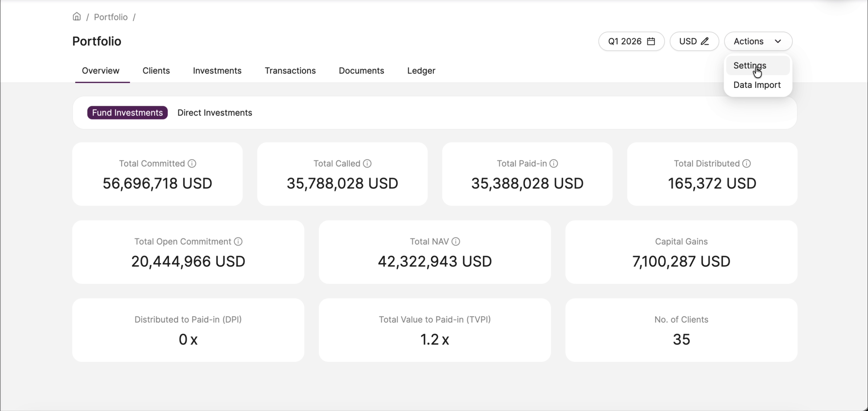868x411 pixels.
Task: Switch to the Clients tab
Action: (156, 71)
